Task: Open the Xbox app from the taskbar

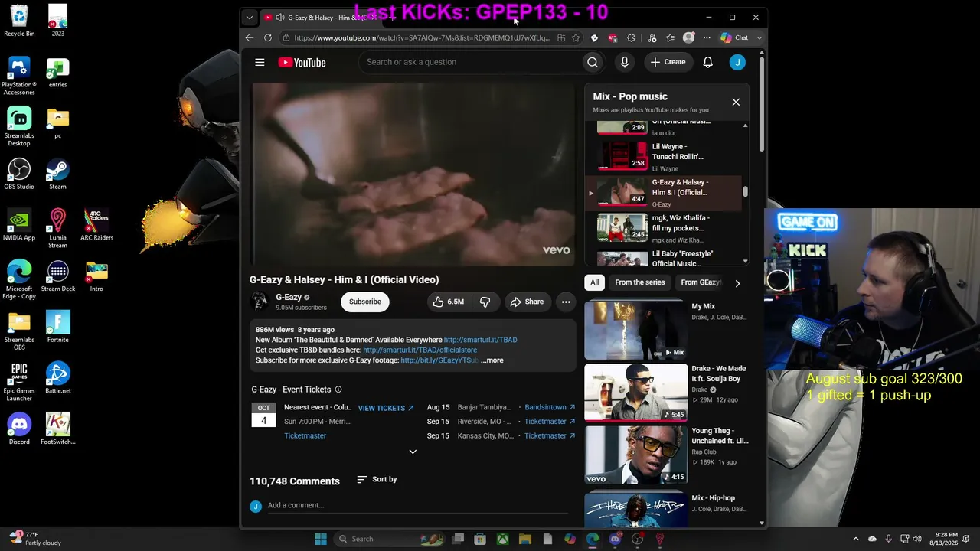Action: (x=502, y=539)
